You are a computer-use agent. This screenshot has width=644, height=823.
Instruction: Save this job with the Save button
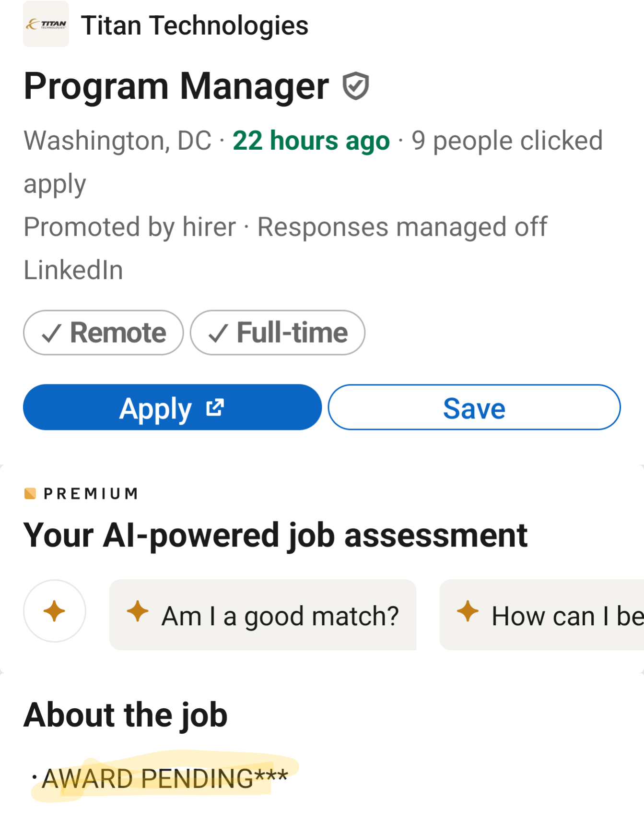pyautogui.click(x=474, y=407)
